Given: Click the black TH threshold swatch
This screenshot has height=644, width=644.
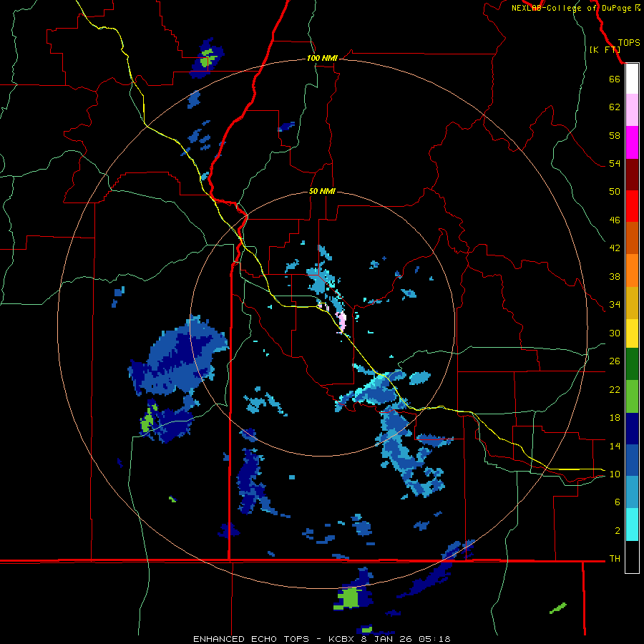Looking at the screenshot, I should tap(632, 557).
